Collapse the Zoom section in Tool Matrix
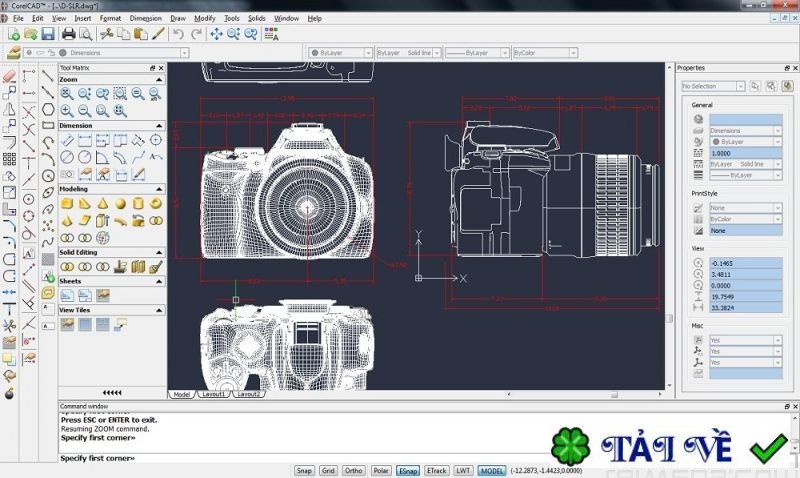800x478 pixels. 160,79
